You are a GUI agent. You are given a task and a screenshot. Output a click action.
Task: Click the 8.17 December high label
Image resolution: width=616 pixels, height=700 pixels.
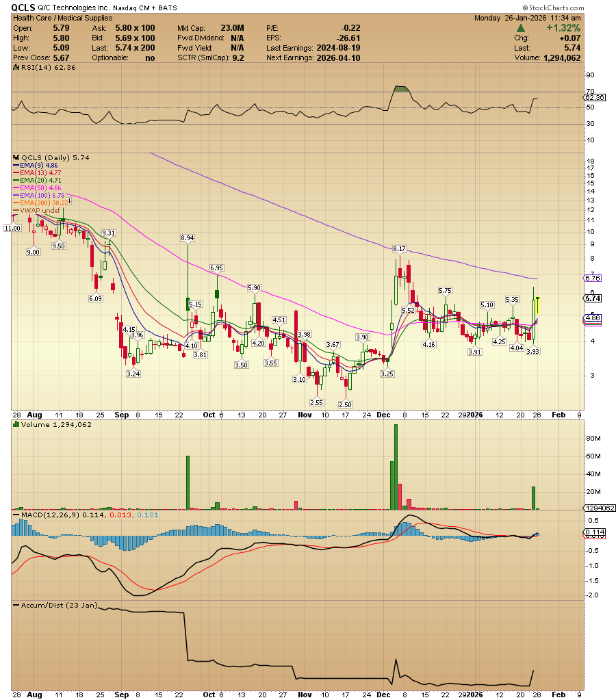pos(399,248)
